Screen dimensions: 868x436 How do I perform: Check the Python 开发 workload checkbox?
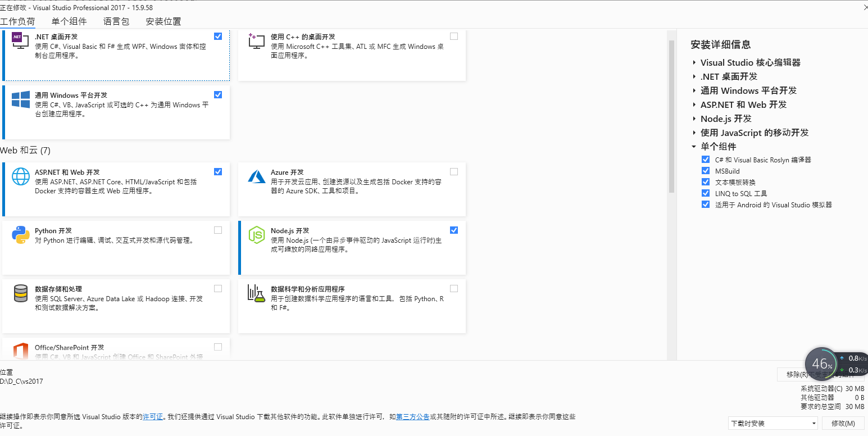tap(218, 230)
